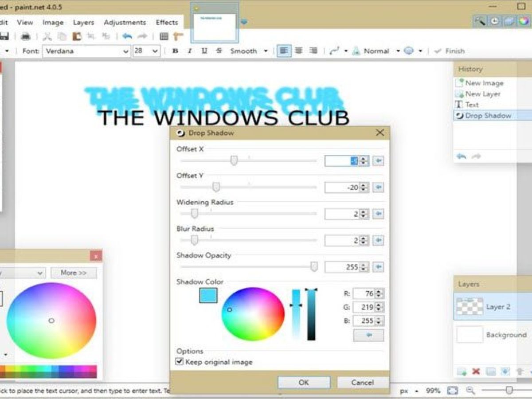
Task: Toggle Keep original image checkbox
Action: coord(180,362)
